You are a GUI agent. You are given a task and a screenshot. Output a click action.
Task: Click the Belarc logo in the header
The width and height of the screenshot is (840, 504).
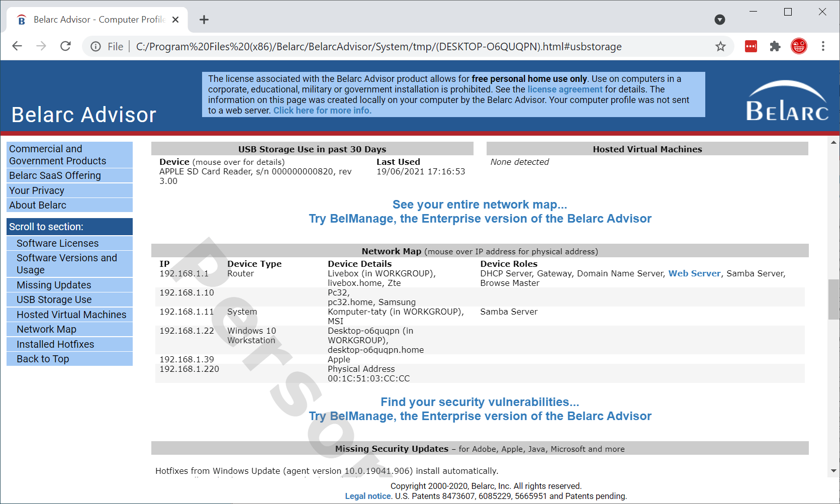(x=787, y=100)
